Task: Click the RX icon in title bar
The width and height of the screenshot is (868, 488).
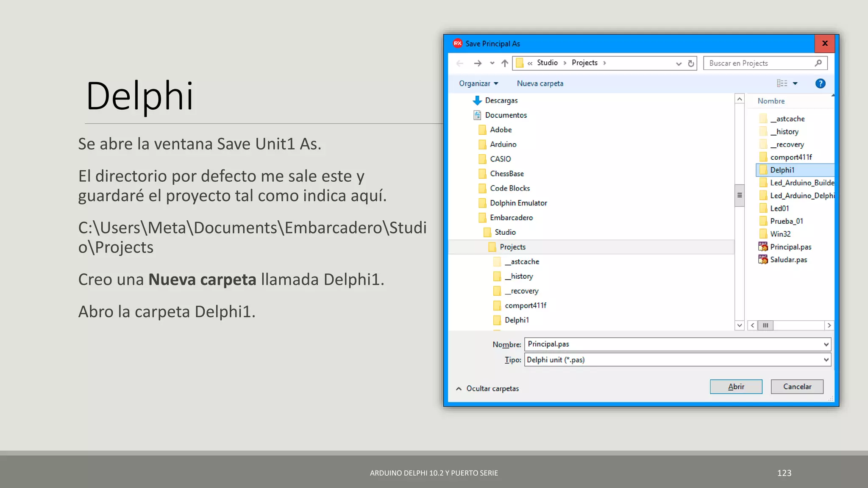Action: (x=458, y=43)
